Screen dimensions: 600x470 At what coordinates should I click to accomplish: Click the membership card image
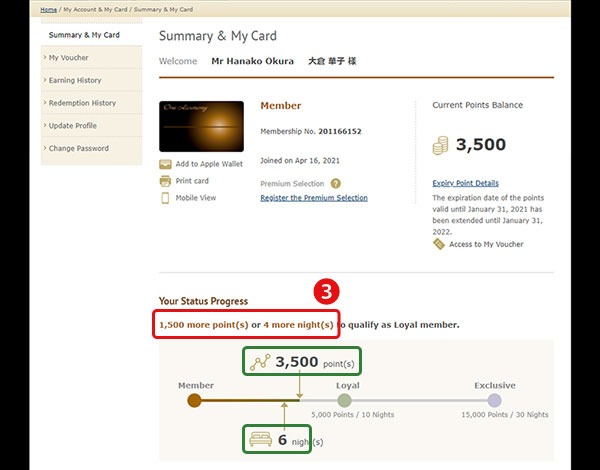point(201,126)
